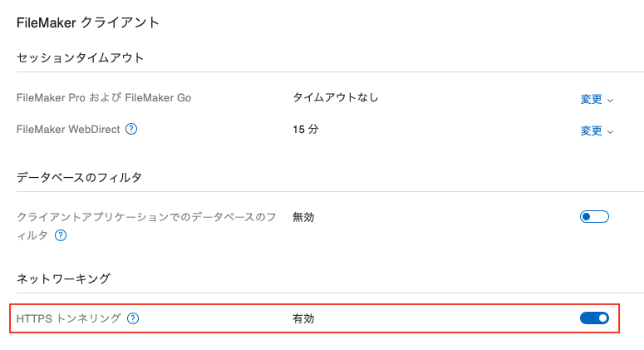
Task: Click the 15 分 timeout value
Action: (x=305, y=130)
